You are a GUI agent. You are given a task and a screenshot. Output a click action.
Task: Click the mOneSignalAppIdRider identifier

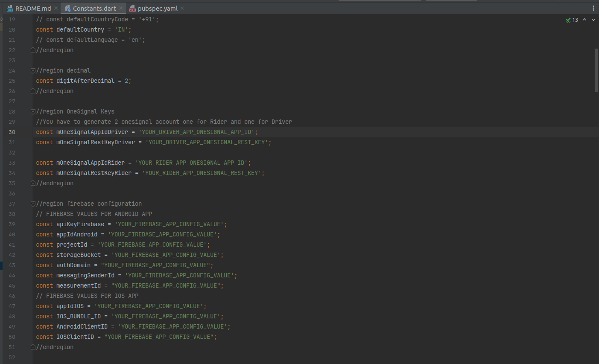pos(91,163)
